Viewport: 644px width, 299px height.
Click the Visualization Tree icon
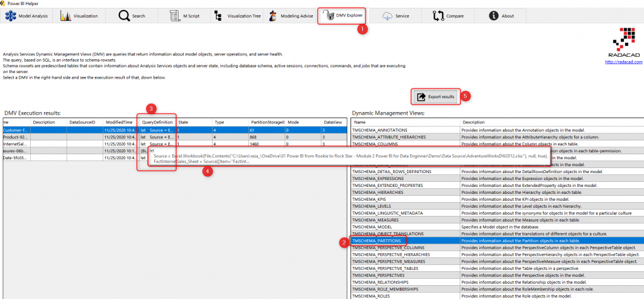(x=218, y=16)
